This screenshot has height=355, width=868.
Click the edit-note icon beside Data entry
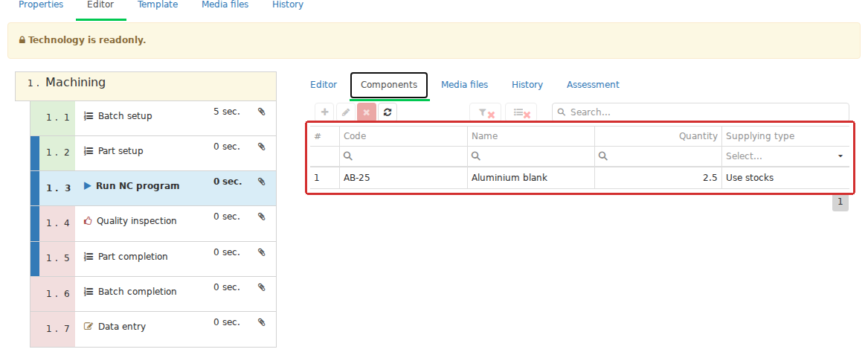tap(88, 326)
